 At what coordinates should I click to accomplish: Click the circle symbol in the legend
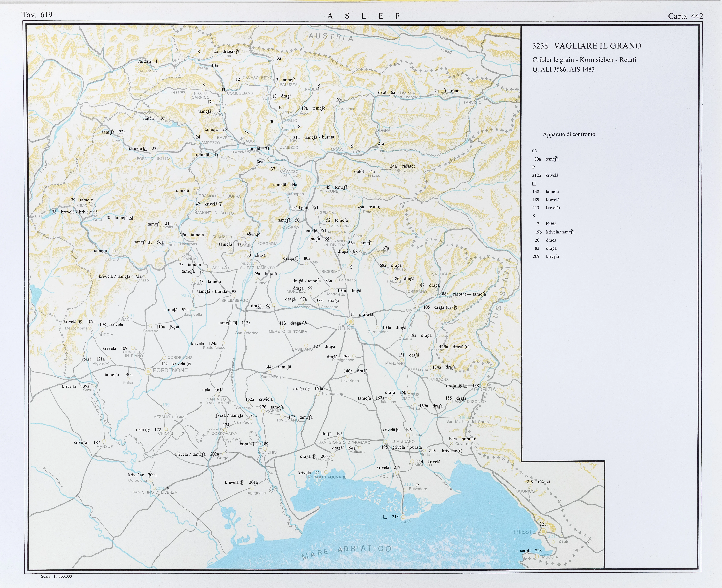coord(534,151)
